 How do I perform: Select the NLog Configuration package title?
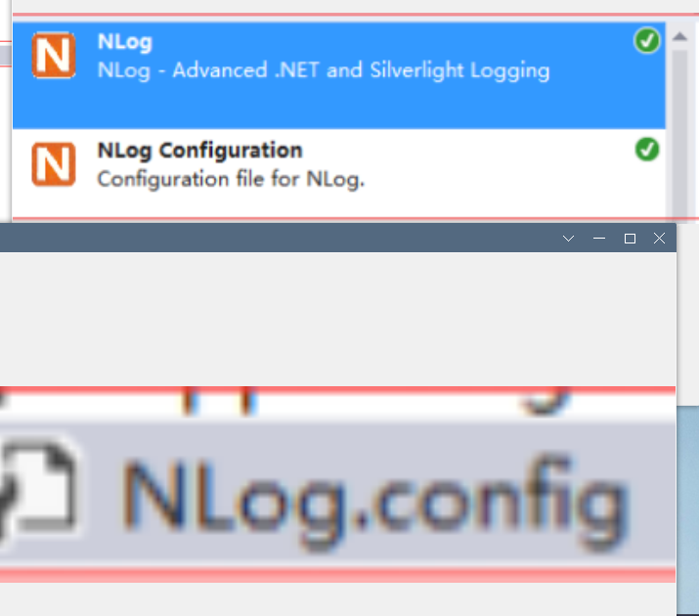pos(199,151)
